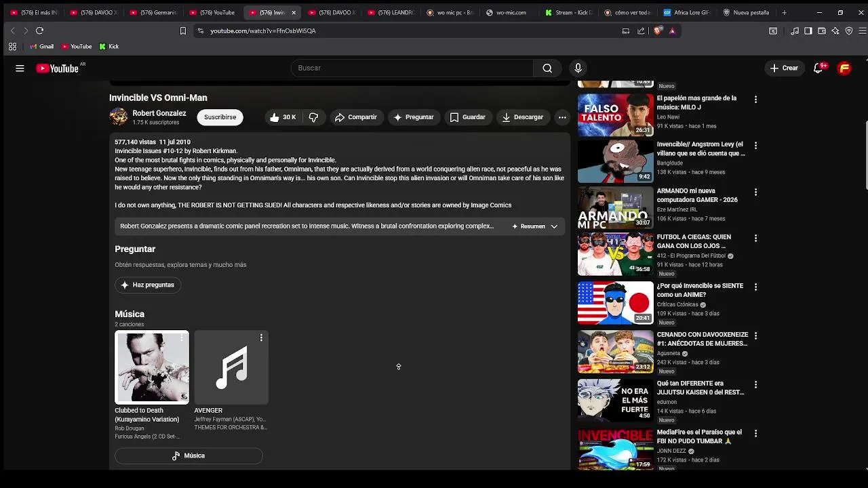Viewport: 868px width, 488px height.
Task: Open Brave Rewards triangle icon
Action: pyautogui.click(x=672, y=30)
